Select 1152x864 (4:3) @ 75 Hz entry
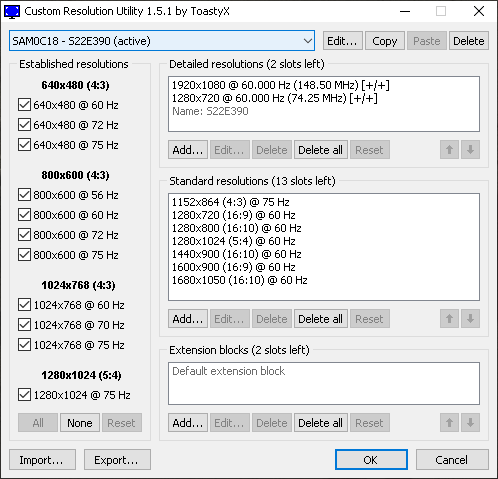Image resolution: width=498 pixels, height=479 pixels. tap(230, 202)
